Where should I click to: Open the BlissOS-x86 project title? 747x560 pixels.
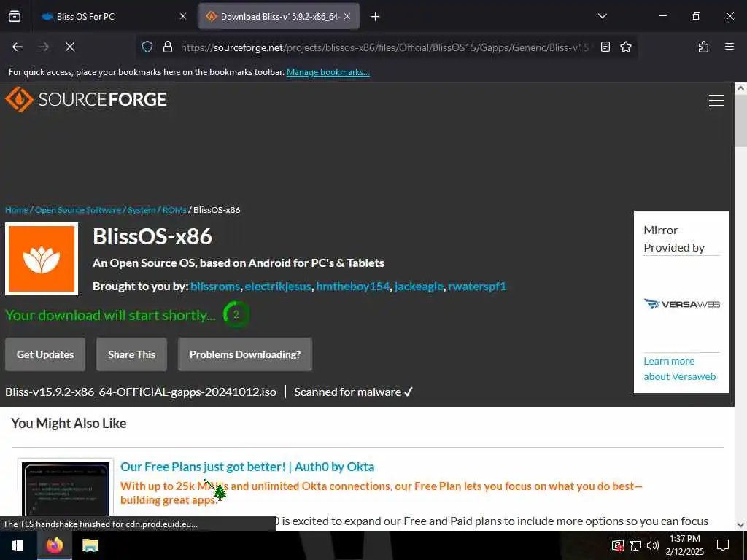(152, 237)
